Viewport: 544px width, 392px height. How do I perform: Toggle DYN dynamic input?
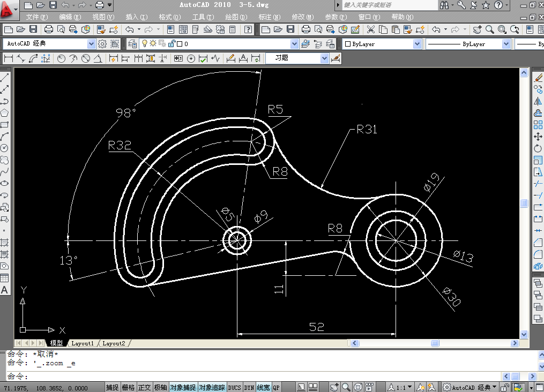coord(249,388)
